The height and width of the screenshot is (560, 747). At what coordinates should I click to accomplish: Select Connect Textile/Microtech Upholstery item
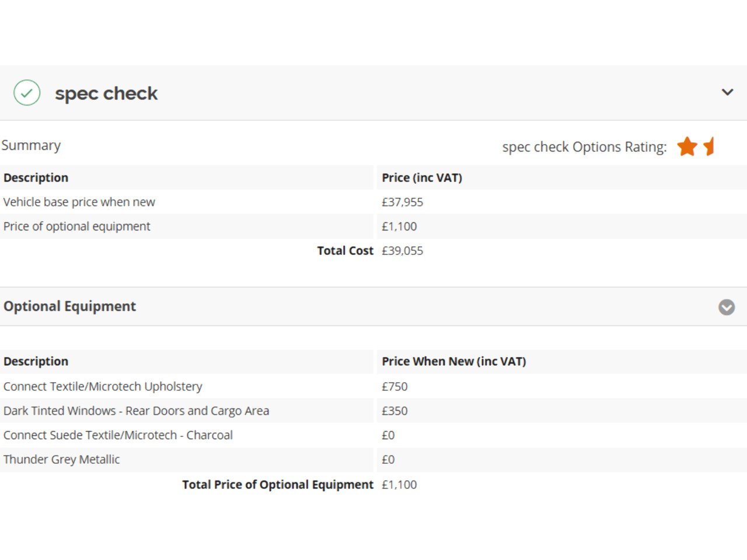point(103,386)
